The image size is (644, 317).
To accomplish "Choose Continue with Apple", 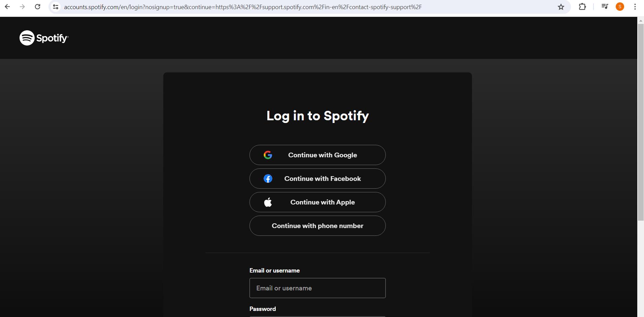I will pos(317,202).
